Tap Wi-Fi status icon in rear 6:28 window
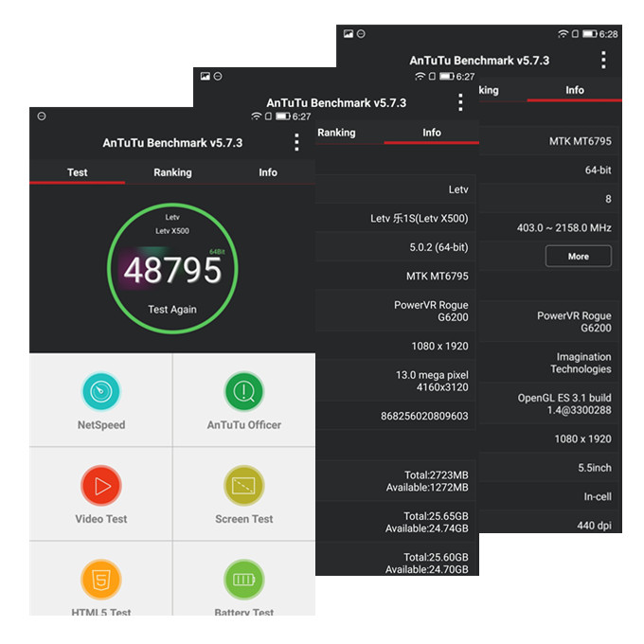This screenshot has height=644, width=644. click(563, 34)
